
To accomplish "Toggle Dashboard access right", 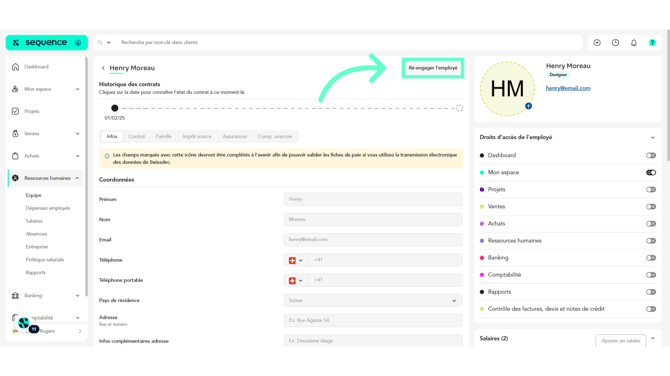I will tap(651, 156).
